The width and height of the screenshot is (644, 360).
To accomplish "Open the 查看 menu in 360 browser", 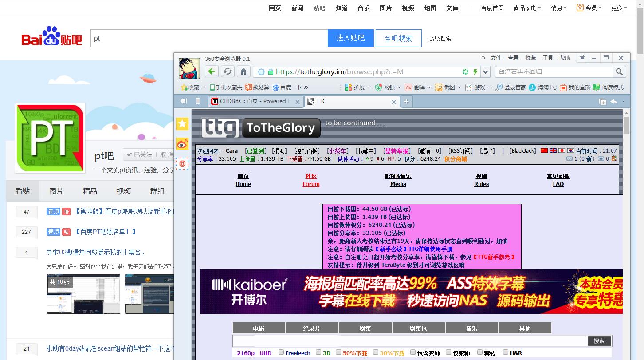I will tap(513, 58).
